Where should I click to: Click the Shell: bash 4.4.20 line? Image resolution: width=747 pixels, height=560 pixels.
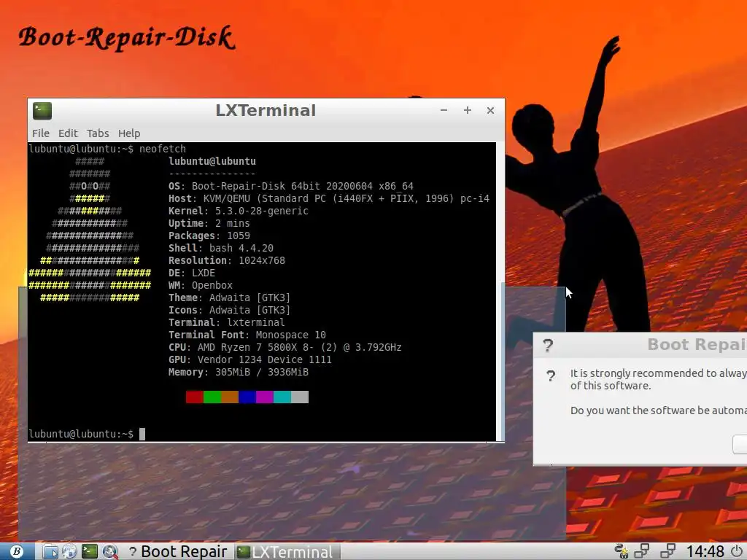click(220, 248)
